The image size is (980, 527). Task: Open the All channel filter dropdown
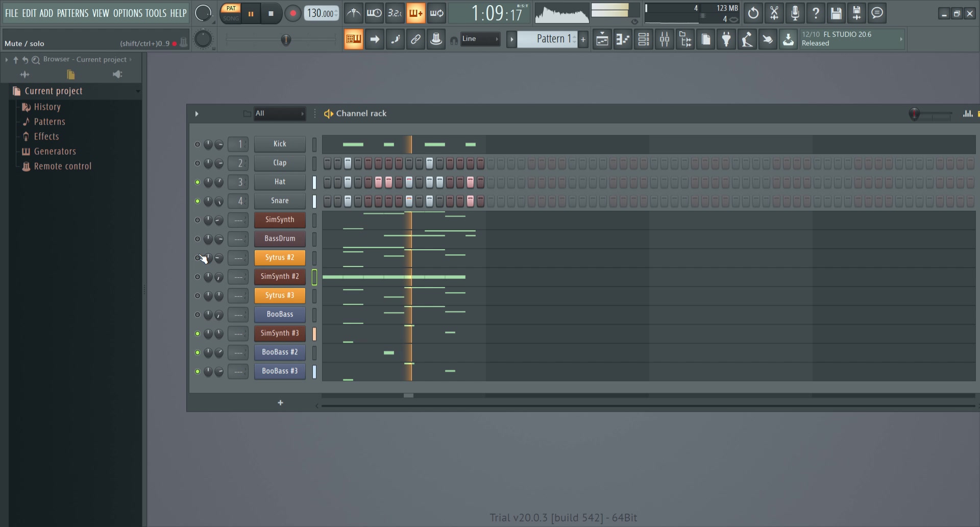point(280,113)
